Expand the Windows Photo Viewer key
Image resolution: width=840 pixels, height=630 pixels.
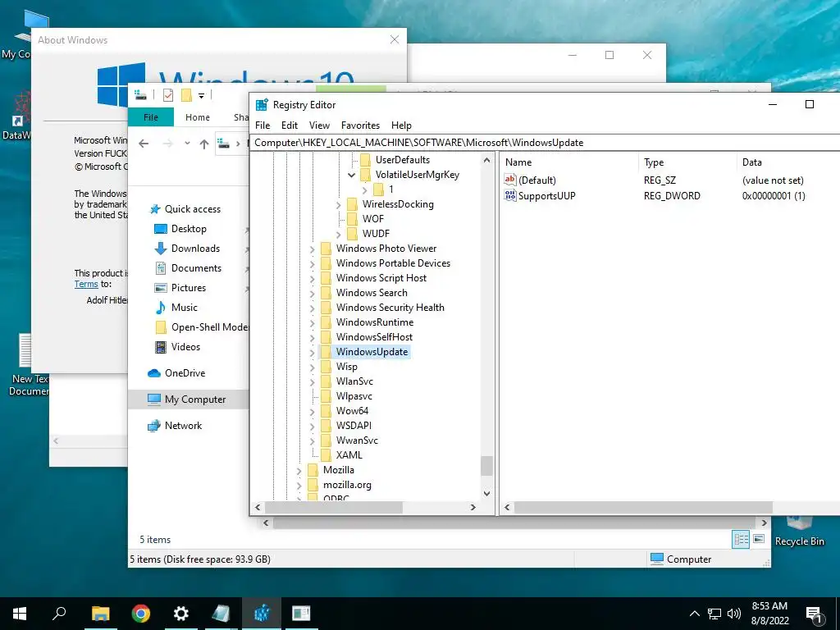point(313,249)
